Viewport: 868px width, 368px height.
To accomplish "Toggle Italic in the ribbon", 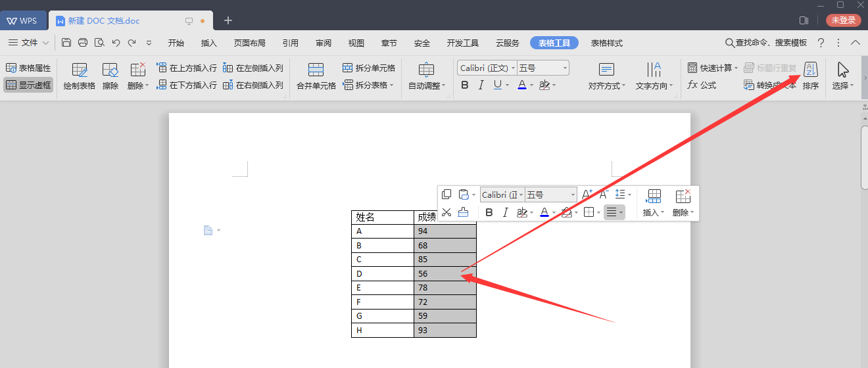I will click(x=481, y=85).
